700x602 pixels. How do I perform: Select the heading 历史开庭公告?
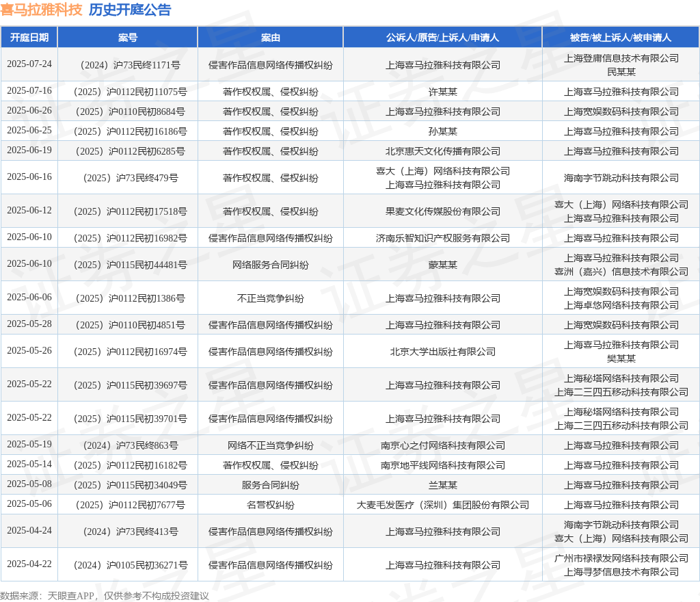pyautogui.click(x=130, y=10)
